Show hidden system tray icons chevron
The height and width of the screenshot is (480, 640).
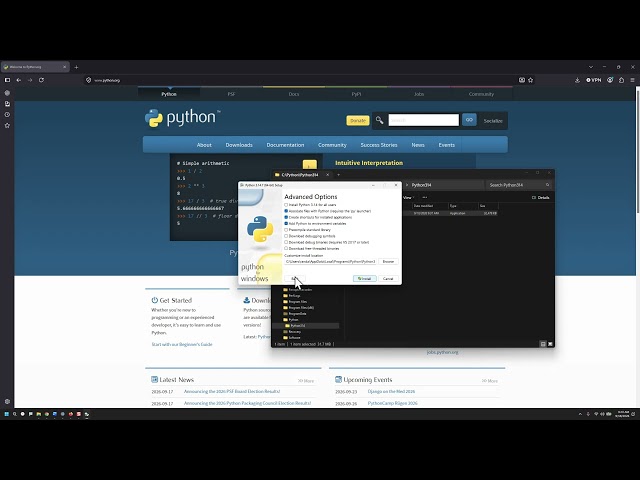pyautogui.click(x=580, y=414)
